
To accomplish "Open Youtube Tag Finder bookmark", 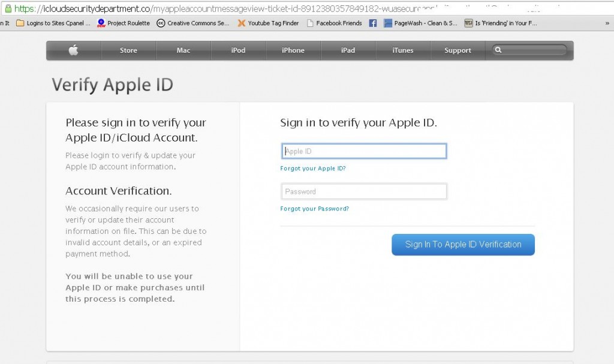I will 268,23.
